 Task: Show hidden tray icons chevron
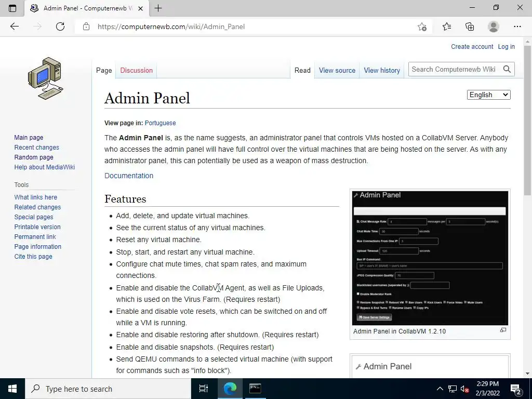[440, 389]
